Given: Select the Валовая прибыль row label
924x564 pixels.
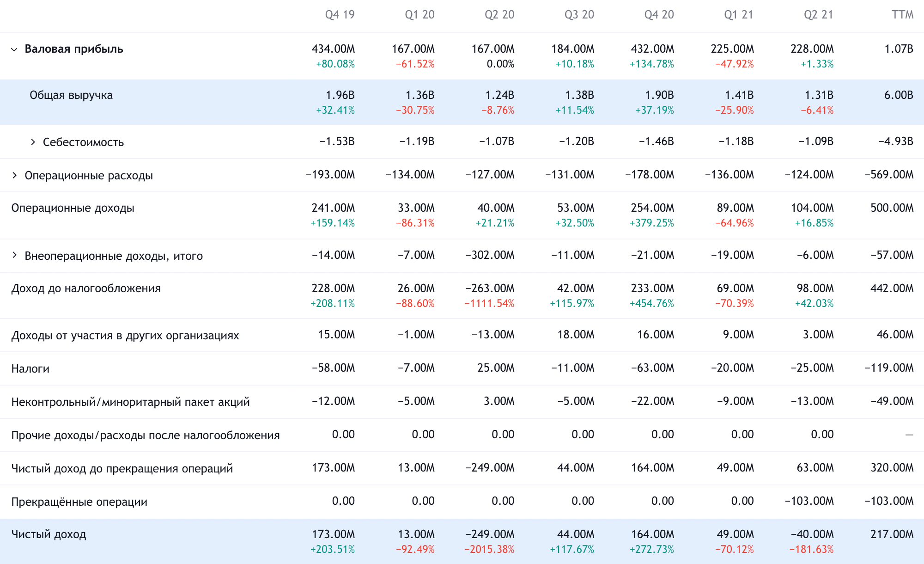Looking at the screenshot, I should pos(74,49).
